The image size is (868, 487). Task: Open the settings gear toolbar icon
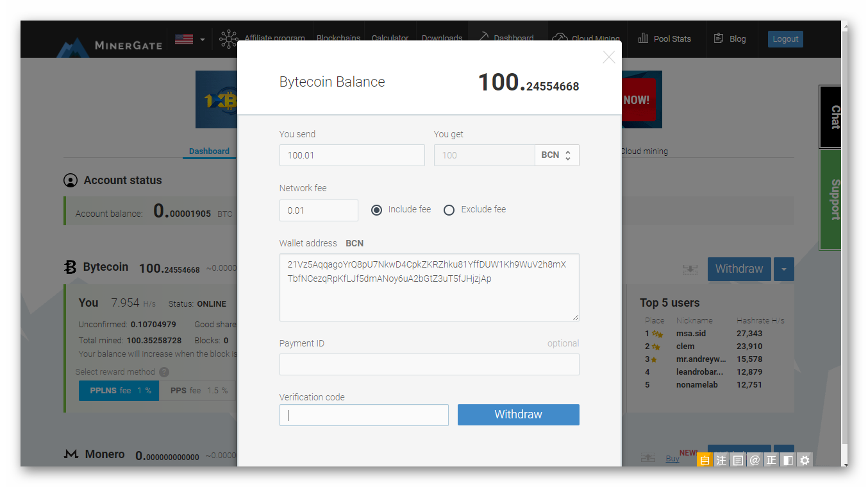[x=805, y=460]
